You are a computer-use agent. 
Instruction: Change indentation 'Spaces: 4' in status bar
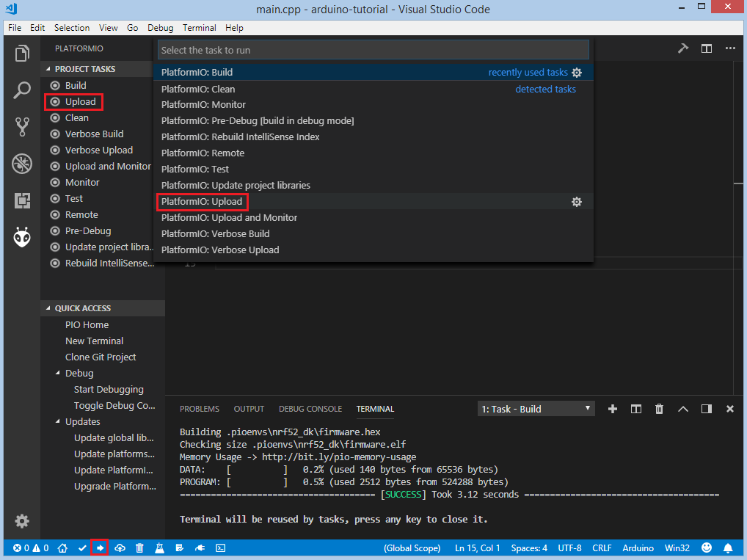click(529, 548)
